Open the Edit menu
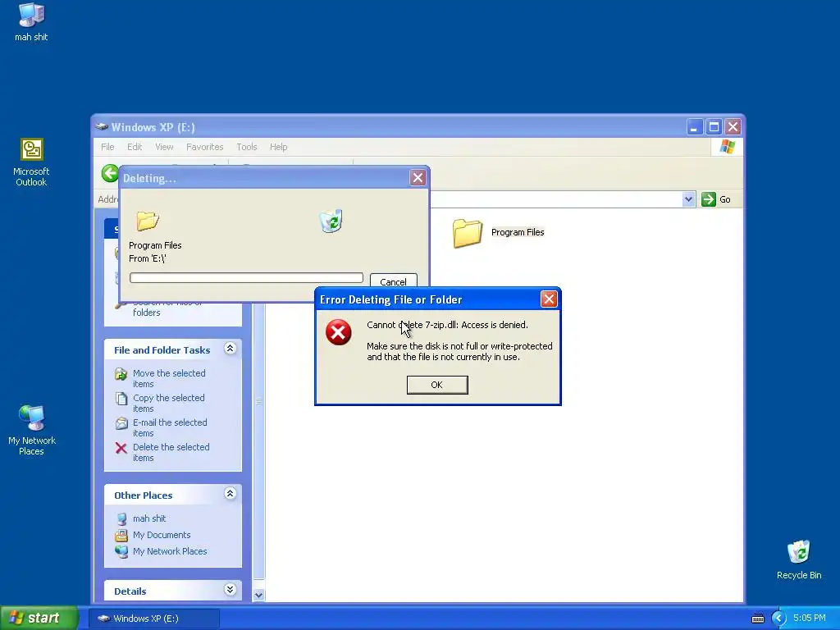840x630 pixels. [x=135, y=147]
